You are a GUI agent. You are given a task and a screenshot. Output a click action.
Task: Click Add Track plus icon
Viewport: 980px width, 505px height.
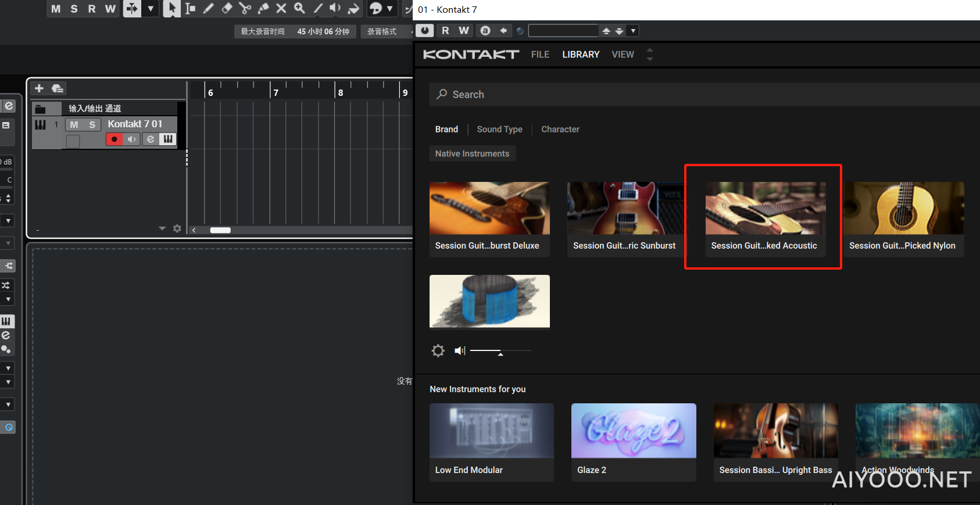(x=39, y=88)
